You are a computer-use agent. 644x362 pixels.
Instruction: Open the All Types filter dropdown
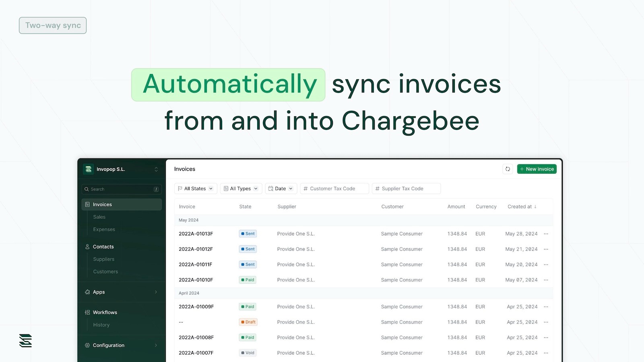click(x=241, y=189)
